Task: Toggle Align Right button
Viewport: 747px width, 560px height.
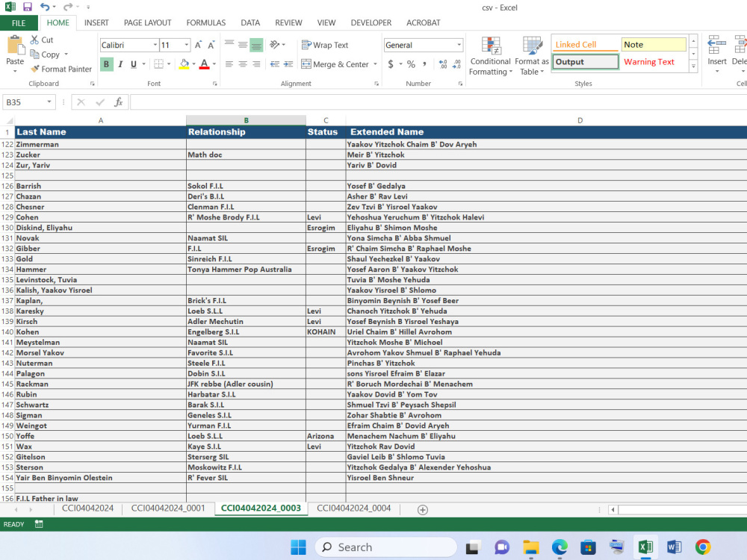Action: click(x=256, y=63)
